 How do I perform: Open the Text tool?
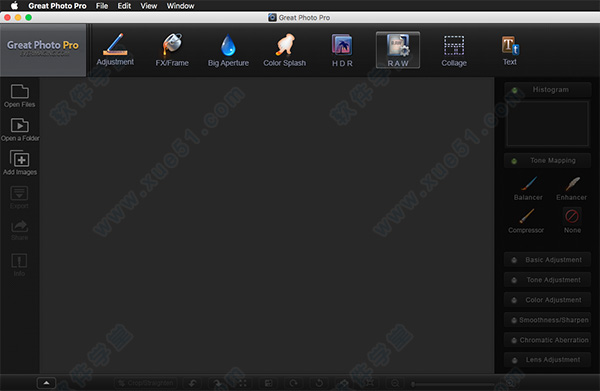[x=510, y=50]
